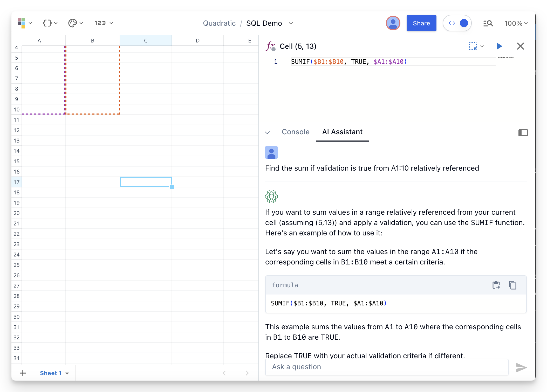The image size is (547, 392).
Task: Click the search command palette icon
Action: tap(488, 23)
